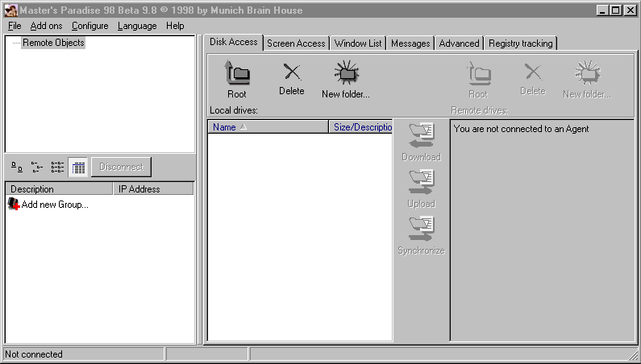The height and width of the screenshot is (364, 641).
Task: Click the Disconnect button
Action: click(121, 167)
